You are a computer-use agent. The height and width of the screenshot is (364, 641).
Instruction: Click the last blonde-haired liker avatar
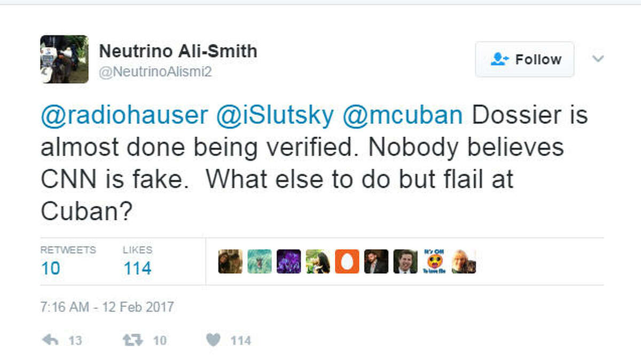(464, 262)
